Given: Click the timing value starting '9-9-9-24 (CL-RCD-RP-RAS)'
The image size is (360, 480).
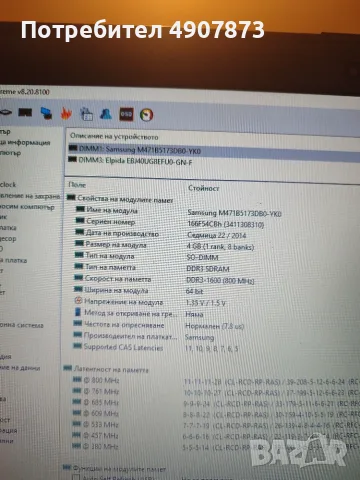Looking at the screenshot, I should (272, 404).
